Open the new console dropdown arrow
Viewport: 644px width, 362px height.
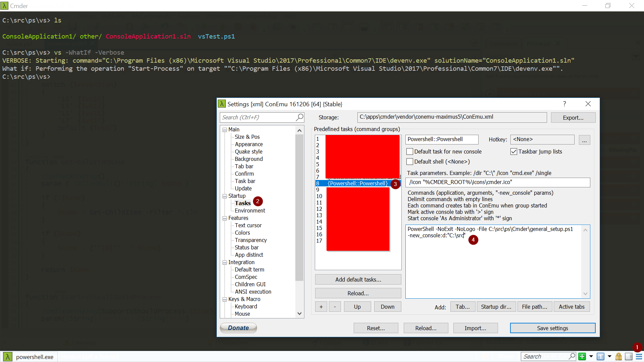[x=591, y=356]
